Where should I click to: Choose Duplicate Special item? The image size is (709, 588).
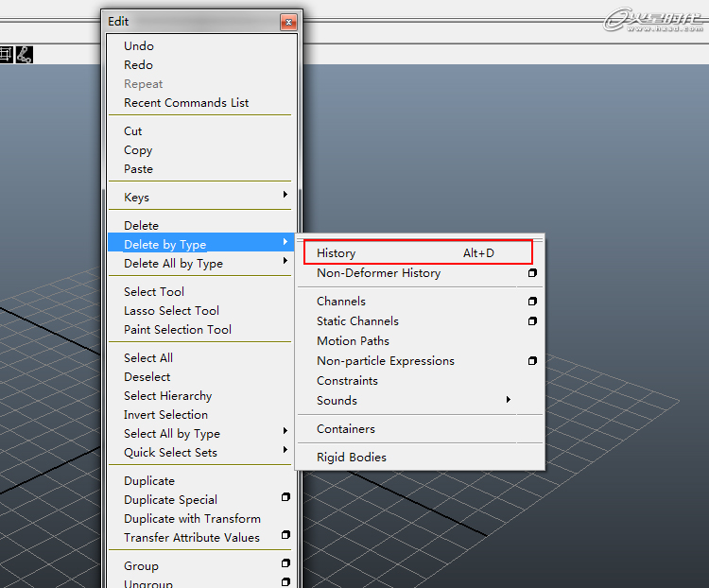(170, 500)
